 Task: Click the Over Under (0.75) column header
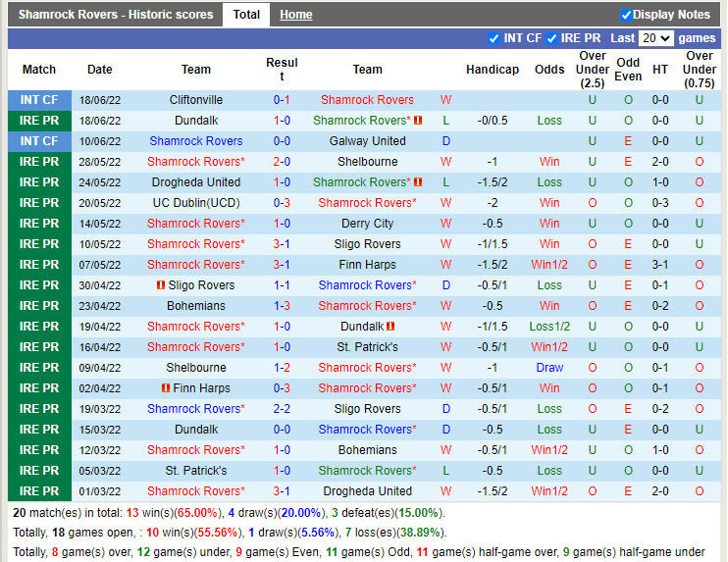point(700,70)
